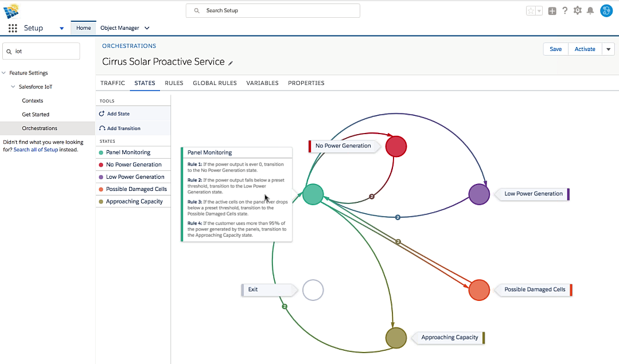
Task: Open the Global Actions plus icon
Action: pos(552,11)
